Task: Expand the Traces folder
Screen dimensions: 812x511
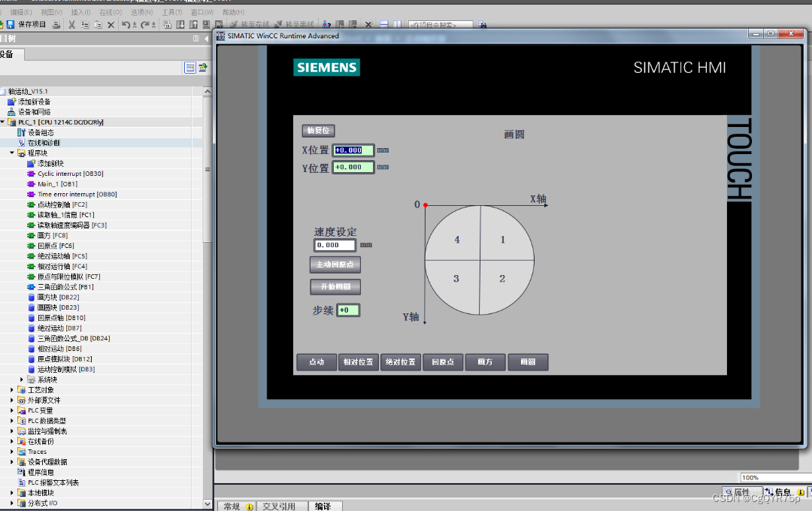Action: (x=12, y=452)
